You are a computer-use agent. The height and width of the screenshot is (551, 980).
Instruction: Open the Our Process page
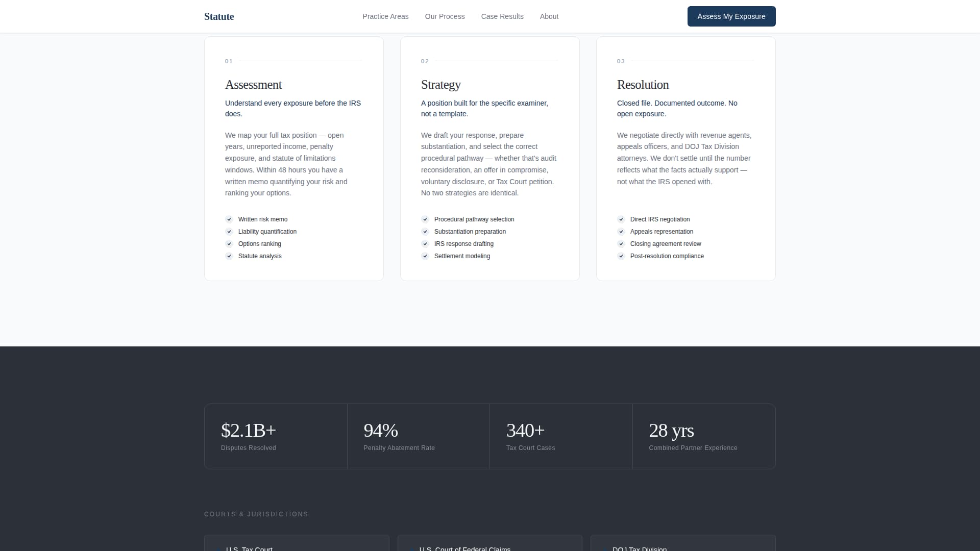[445, 16]
